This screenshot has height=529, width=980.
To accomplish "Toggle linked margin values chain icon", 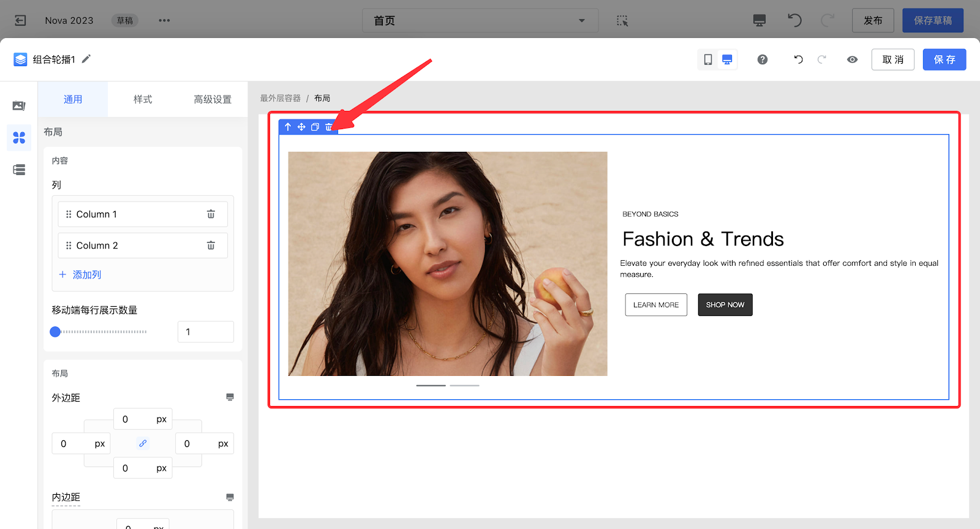I will point(143,443).
